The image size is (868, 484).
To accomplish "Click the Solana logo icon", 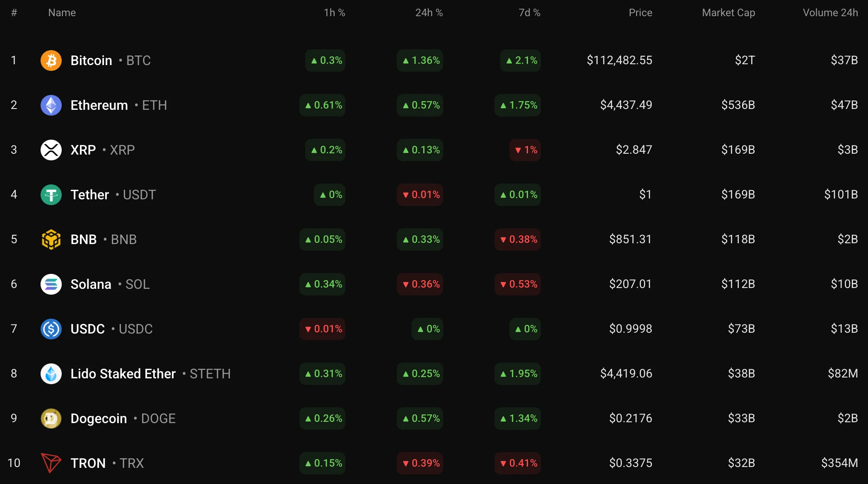I will [51, 284].
